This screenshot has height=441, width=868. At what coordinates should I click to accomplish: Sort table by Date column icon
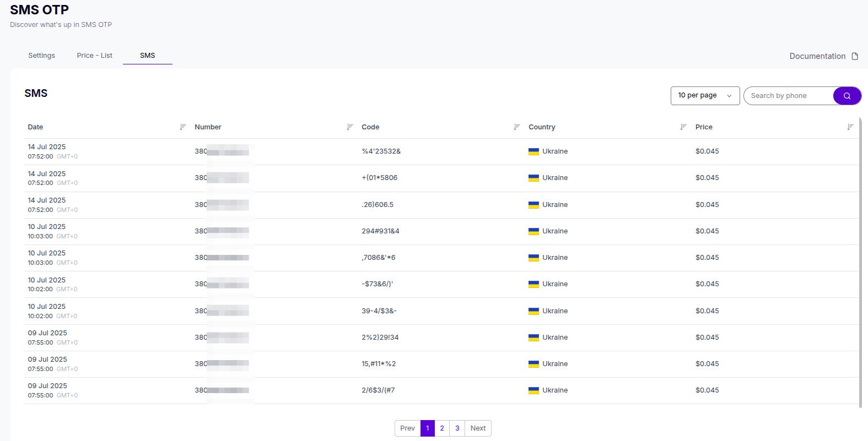pyautogui.click(x=183, y=127)
